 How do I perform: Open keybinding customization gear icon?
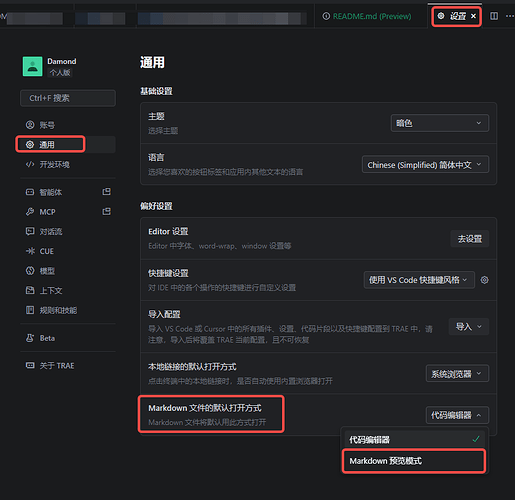[484, 280]
